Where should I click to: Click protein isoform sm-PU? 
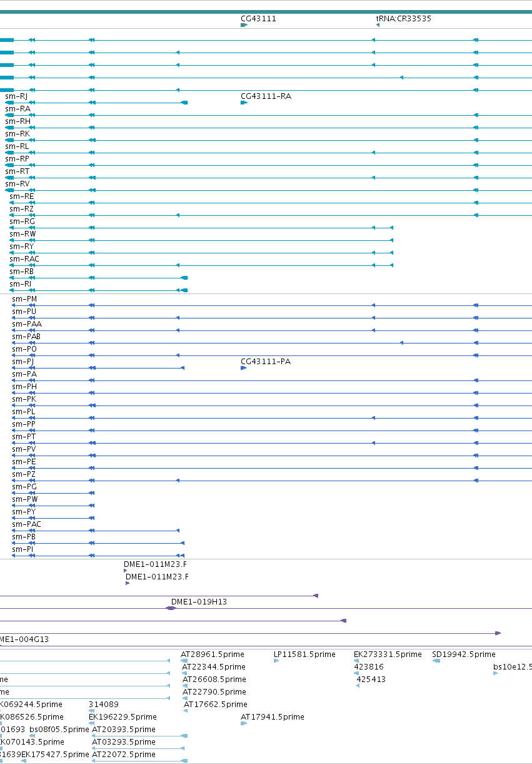coord(24,312)
